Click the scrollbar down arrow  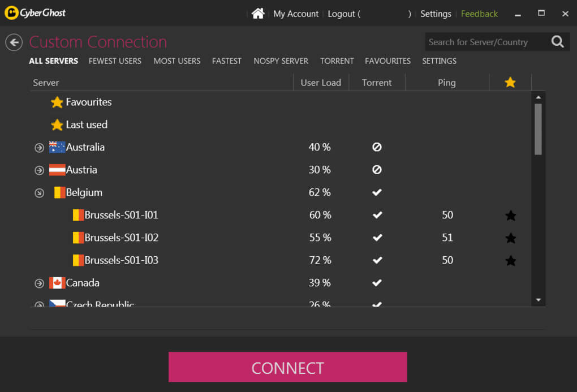539,300
